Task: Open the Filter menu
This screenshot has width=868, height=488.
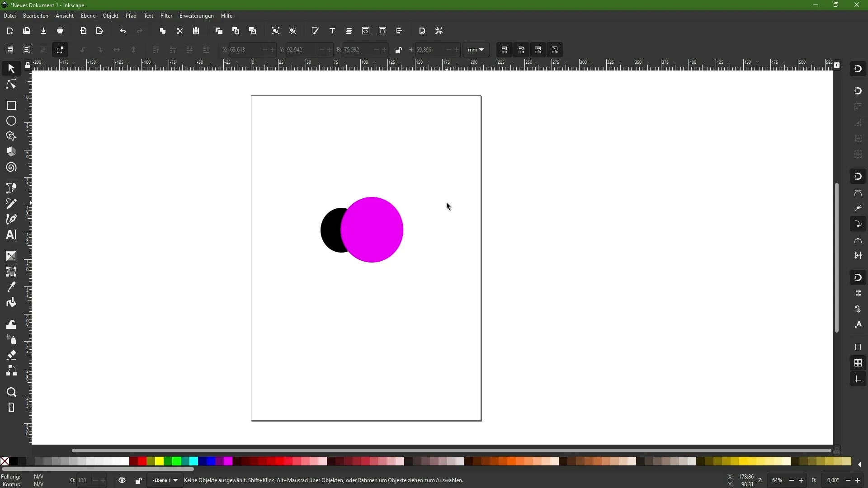Action: [x=166, y=16]
